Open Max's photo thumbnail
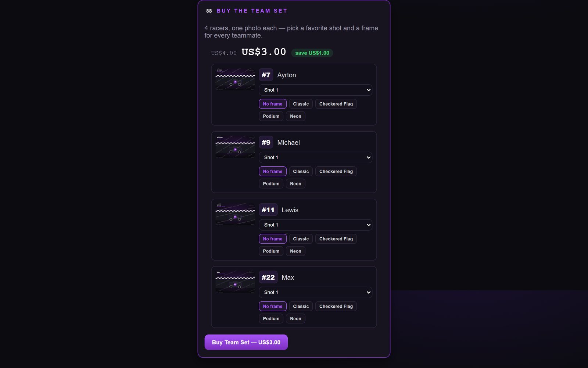 click(x=235, y=282)
